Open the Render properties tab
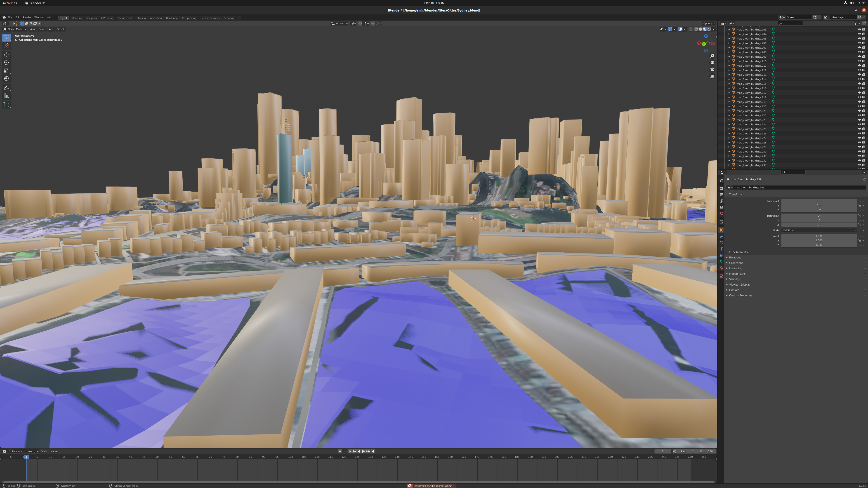 tap(721, 188)
